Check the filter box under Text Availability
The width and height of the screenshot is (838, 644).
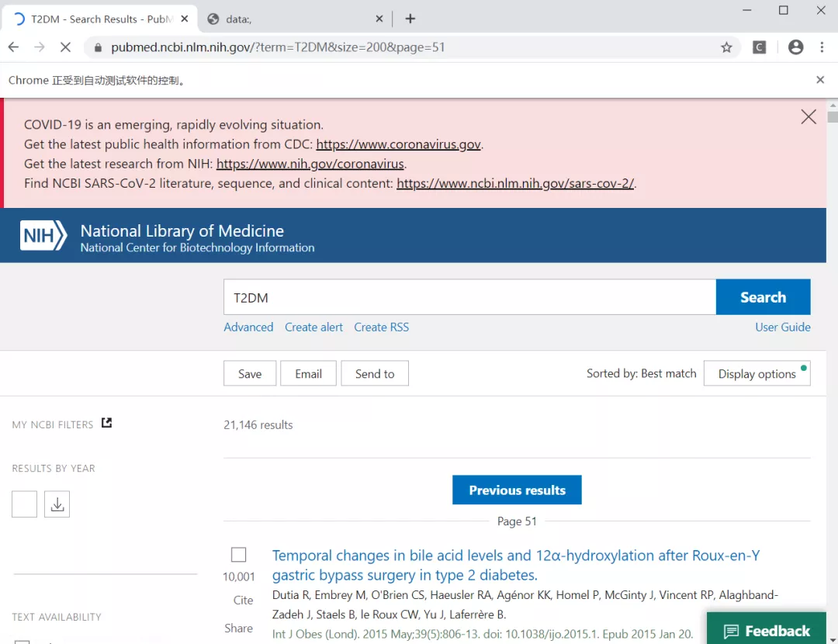pos(23,641)
